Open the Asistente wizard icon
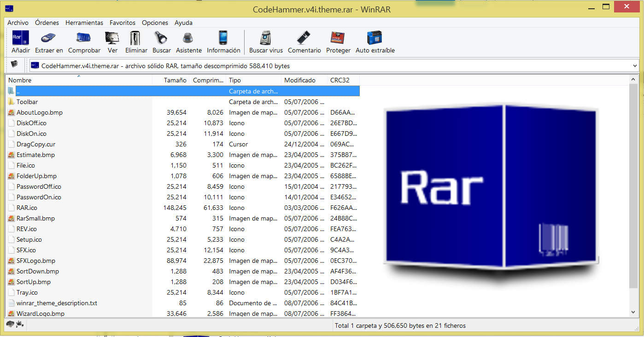The image size is (644, 337). pos(188,38)
